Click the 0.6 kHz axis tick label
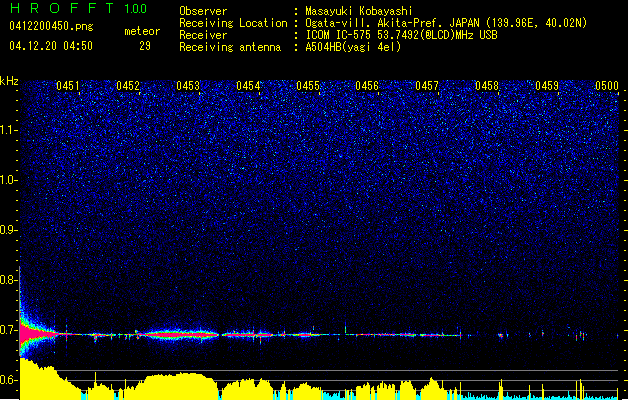This screenshot has height=400, width=629. point(8,380)
